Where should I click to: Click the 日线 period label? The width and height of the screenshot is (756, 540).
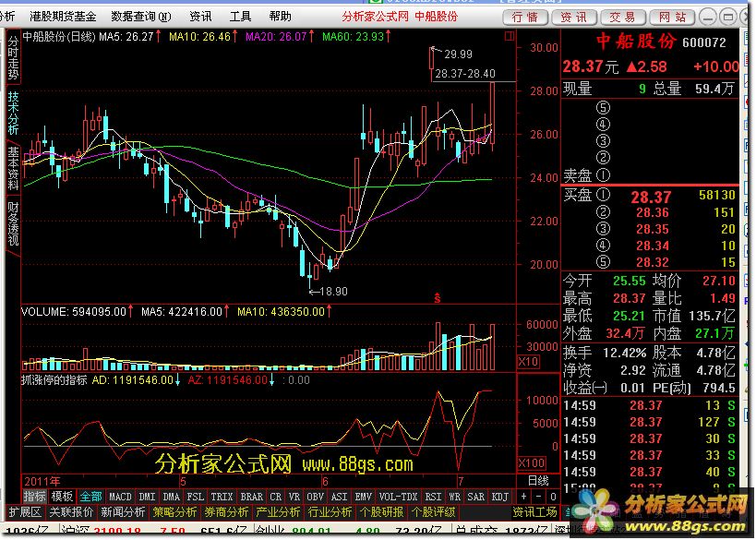pos(538,481)
